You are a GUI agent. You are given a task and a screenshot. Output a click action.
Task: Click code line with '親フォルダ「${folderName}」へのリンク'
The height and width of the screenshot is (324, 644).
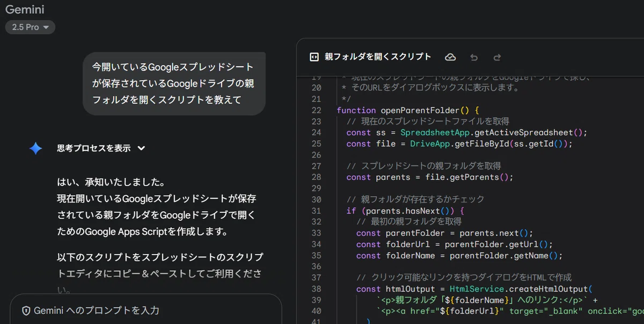pyautogui.click(x=487, y=300)
